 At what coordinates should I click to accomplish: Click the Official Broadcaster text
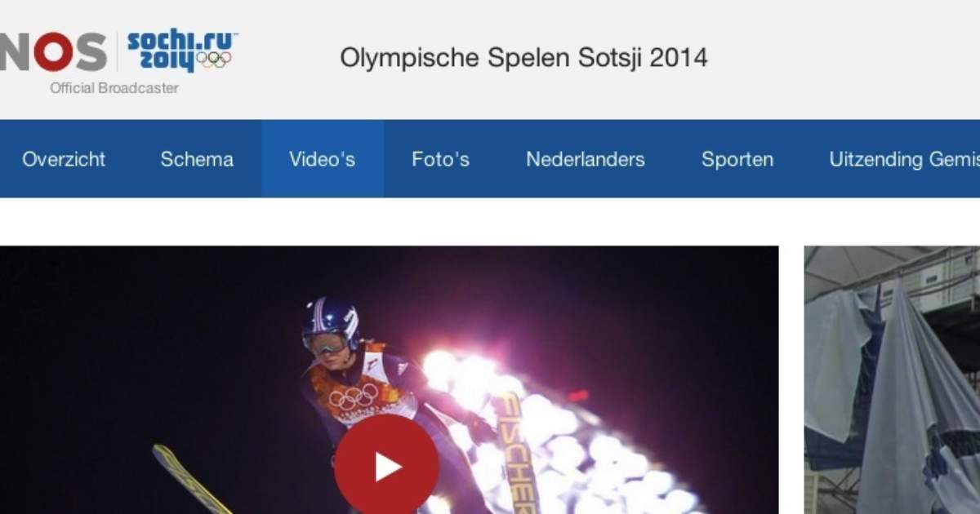[x=114, y=88]
